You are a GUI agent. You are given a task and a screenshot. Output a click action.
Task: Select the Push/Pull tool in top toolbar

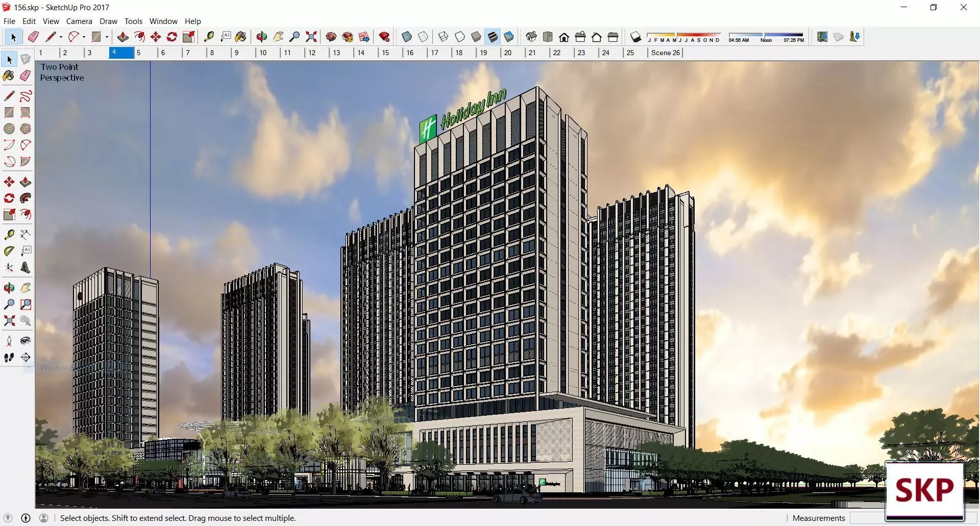point(122,37)
